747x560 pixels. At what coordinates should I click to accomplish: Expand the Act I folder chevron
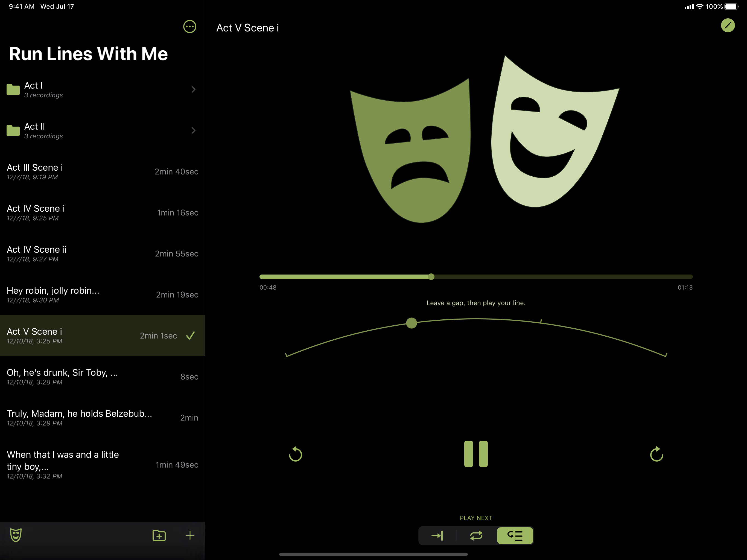(193, 89)
